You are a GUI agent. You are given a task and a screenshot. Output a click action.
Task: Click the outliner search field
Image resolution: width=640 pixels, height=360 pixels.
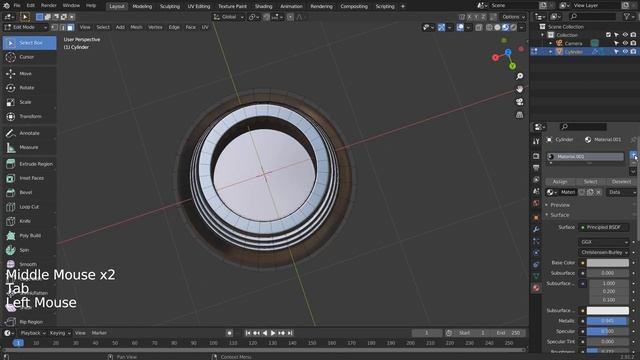coord(593,16)
